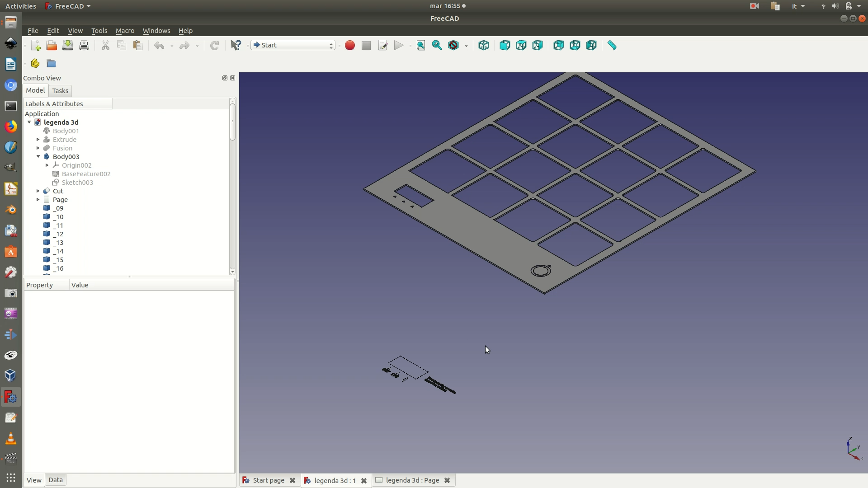Click the Draw style icon
This screenshot has height=488, width=868.
tap(453, 45)
